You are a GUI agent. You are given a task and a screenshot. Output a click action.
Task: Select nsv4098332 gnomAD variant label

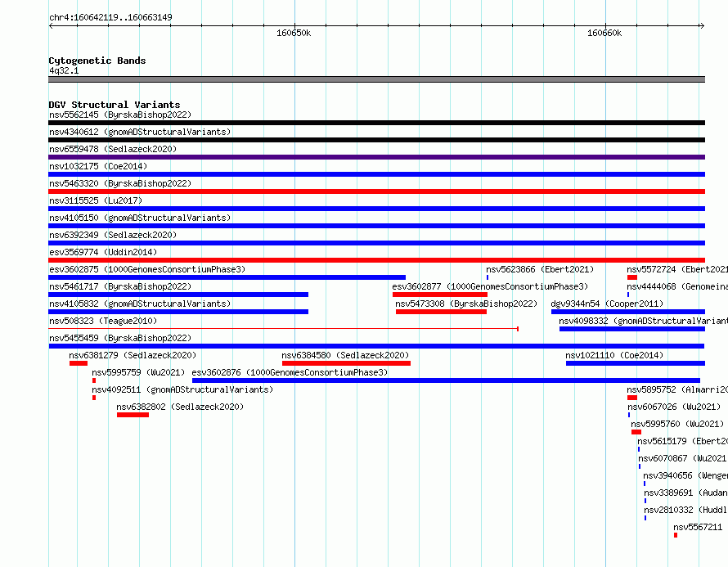644,321
